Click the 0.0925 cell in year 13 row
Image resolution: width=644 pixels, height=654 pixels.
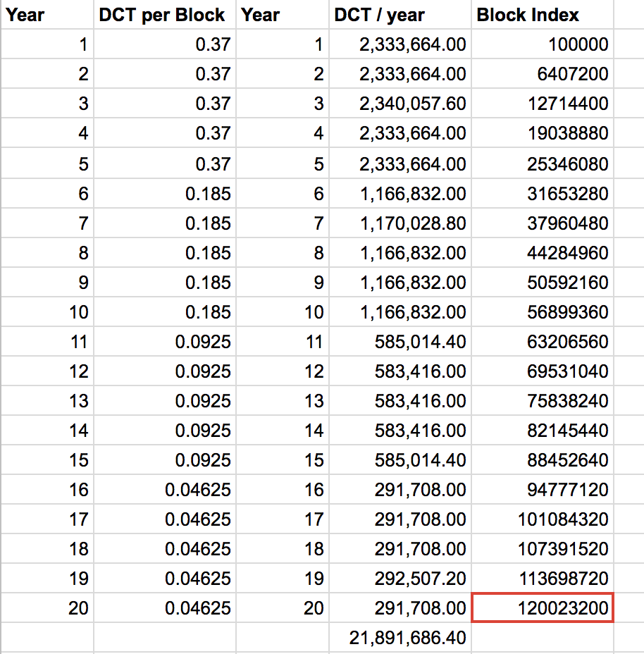pyautogui.click(x=165, y=401)
